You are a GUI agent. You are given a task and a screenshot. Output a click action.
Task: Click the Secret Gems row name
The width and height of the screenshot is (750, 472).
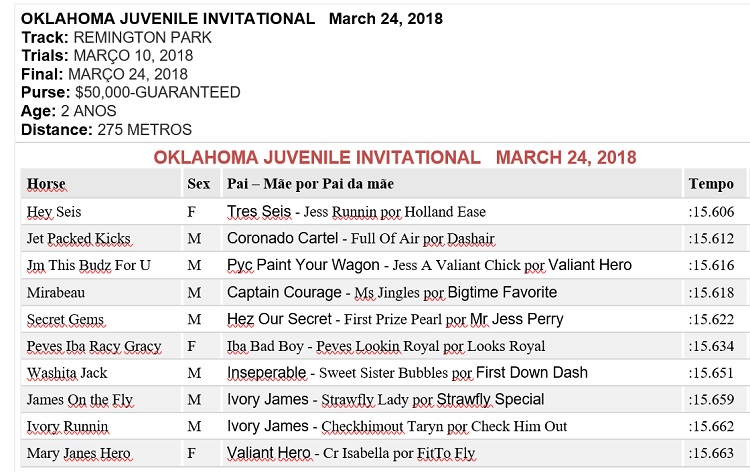click(66, 319)
